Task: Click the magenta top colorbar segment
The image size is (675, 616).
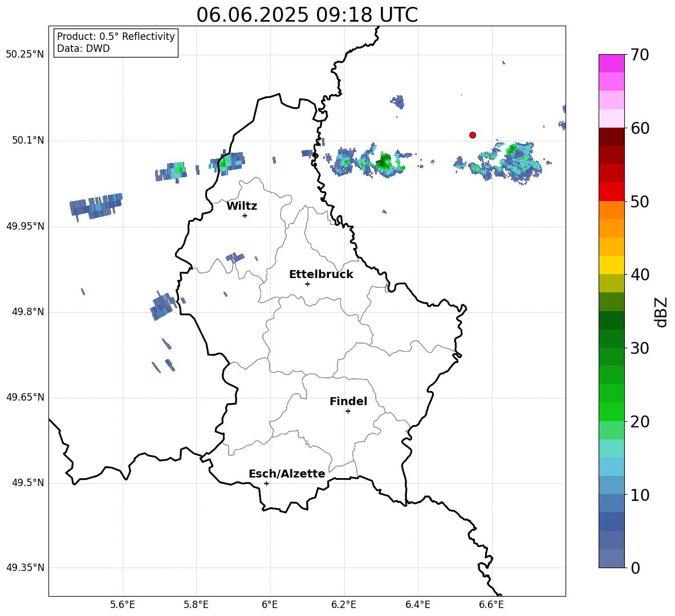Action: click(612, 63)
